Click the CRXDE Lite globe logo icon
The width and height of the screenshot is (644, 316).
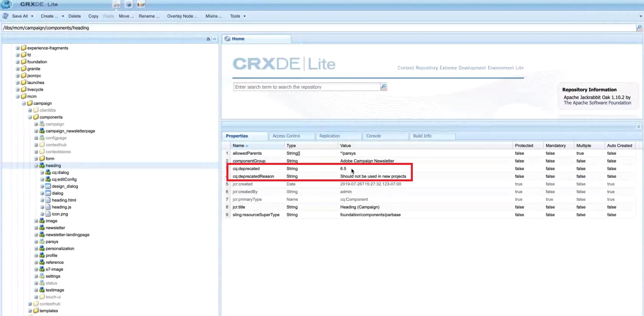point(7,5)
